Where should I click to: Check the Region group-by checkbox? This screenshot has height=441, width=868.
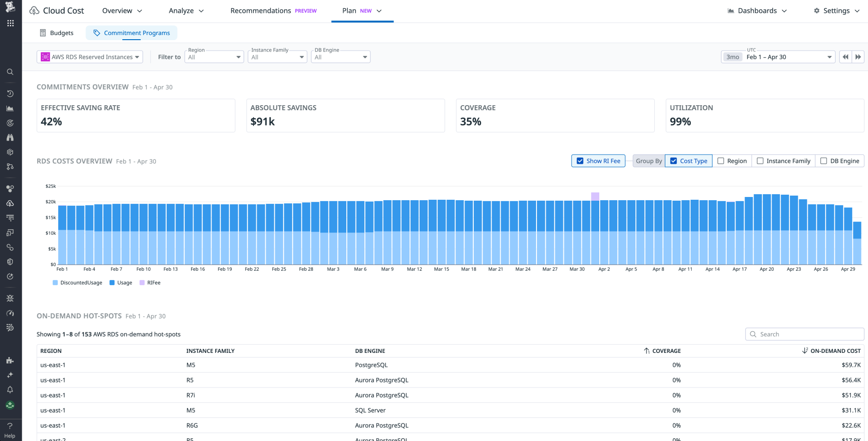coord(722,161)
